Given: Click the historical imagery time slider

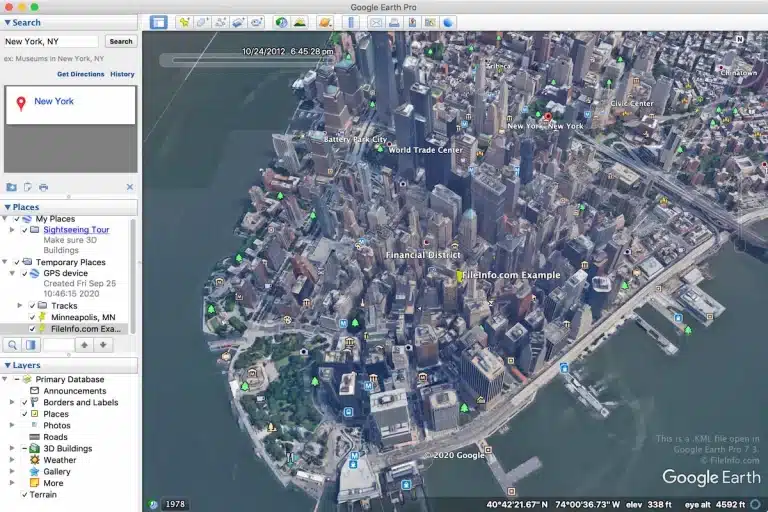Looking at the screenshot, I should 250,60.
